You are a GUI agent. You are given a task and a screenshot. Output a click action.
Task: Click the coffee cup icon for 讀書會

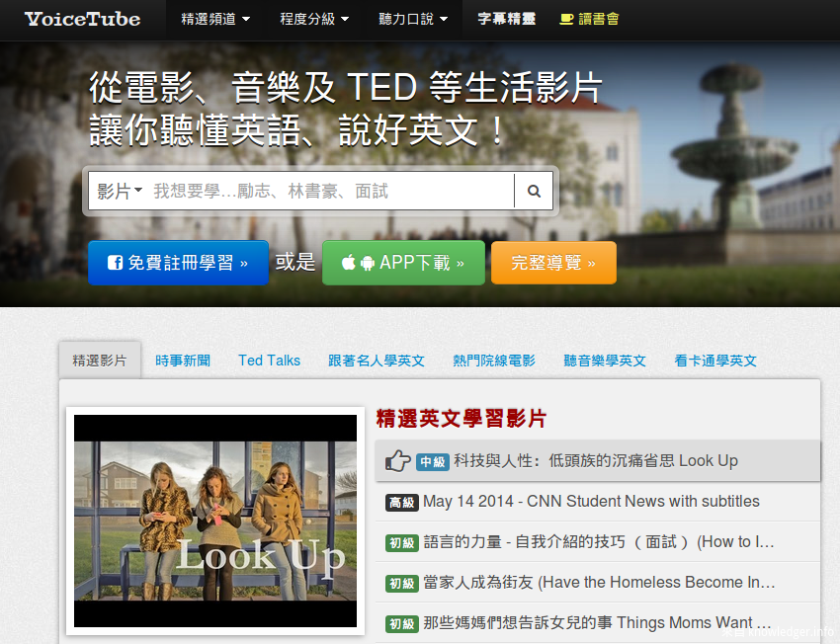click(x=566, y=19)
